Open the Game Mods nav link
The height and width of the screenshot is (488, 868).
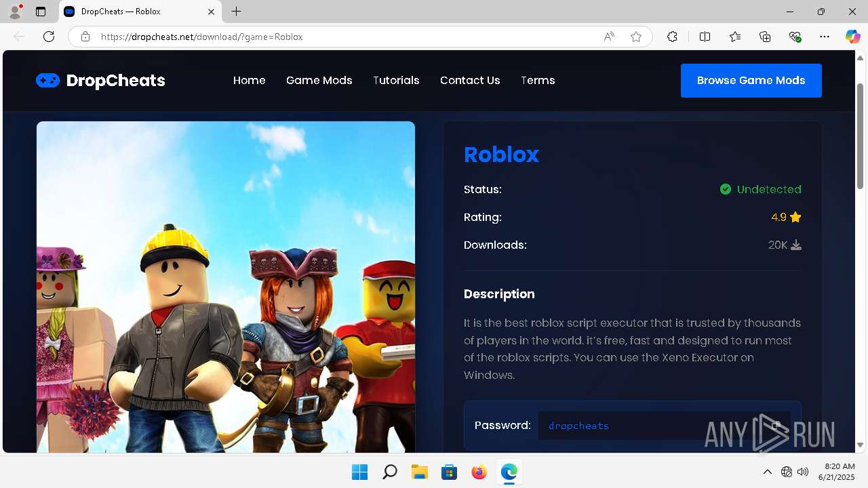pyautogui.click(x=319, y=80)
